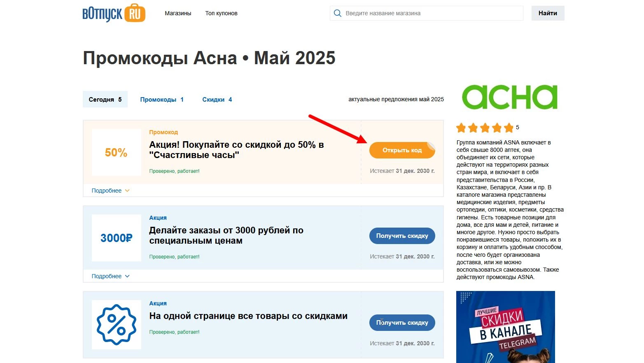Click the 3000₽ offer badge
The width and height of the screenshot is (644, 363).
coord(116,237)
